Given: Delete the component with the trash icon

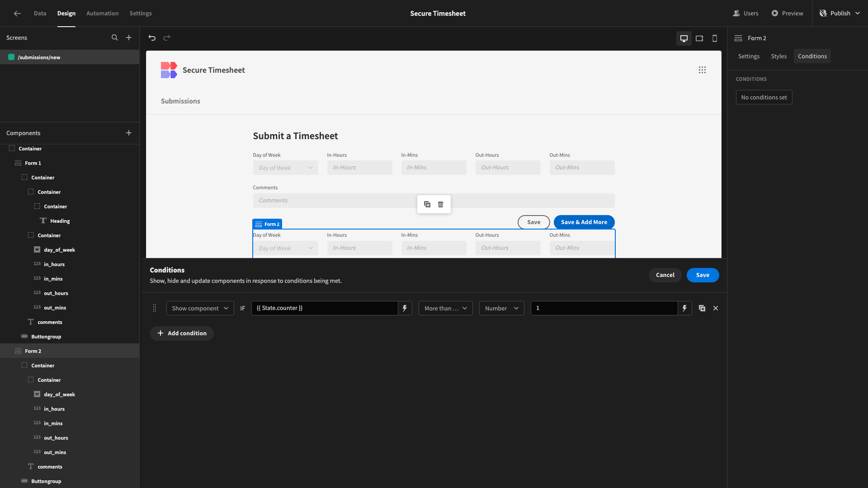Looking at the screenshot, I should point(441,204).
